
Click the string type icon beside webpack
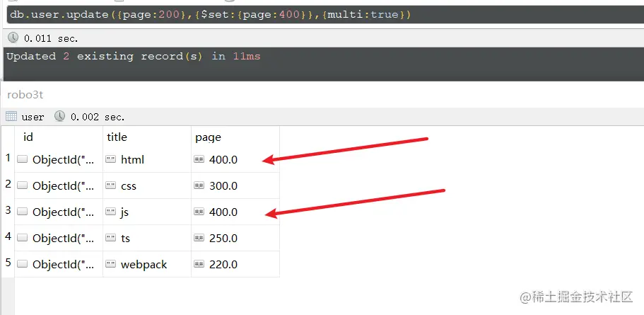tap(110, 264)
